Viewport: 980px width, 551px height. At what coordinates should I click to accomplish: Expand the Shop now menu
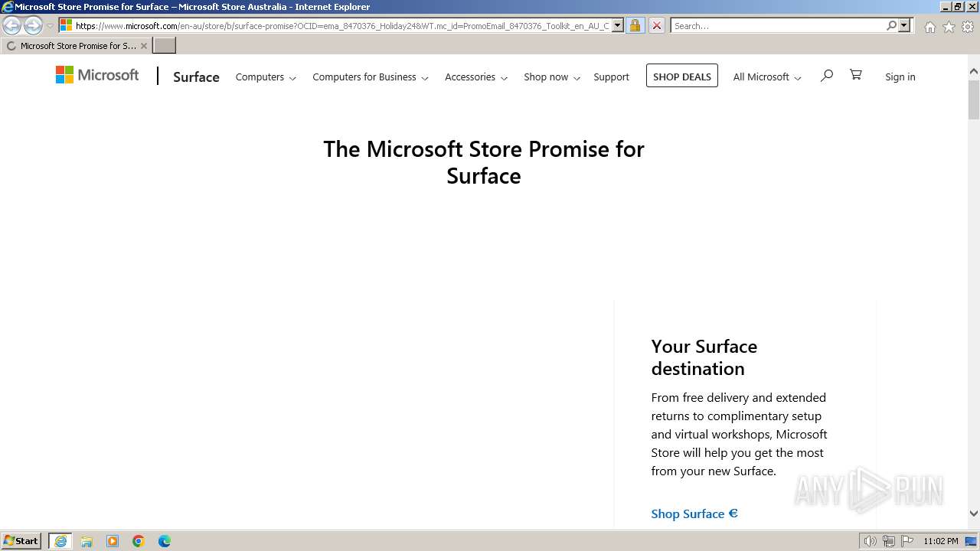click(552, 77)
